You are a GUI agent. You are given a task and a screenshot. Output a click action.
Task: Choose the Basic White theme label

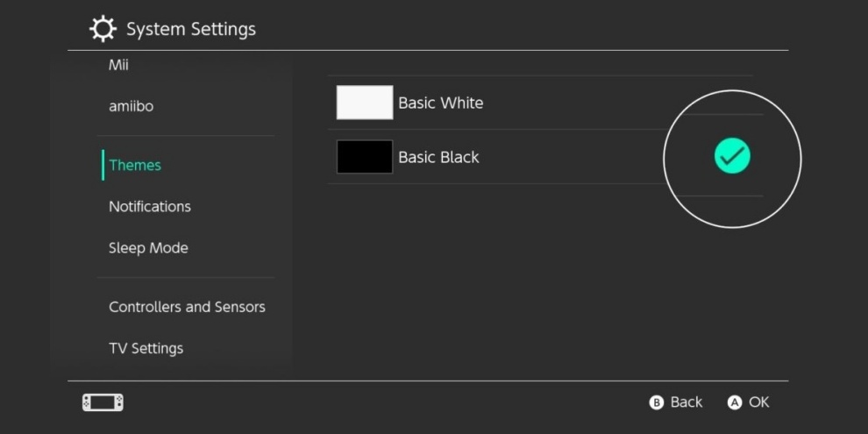(441, 103)
